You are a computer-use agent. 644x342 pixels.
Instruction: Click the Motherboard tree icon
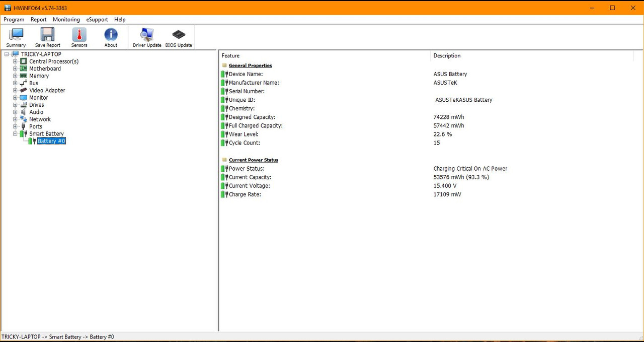point(24,69)
